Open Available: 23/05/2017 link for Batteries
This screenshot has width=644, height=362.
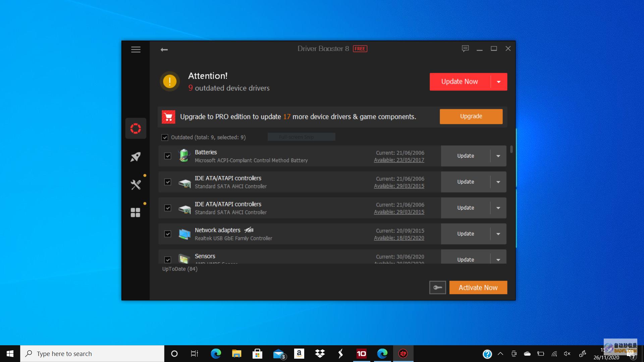(399, 160)
